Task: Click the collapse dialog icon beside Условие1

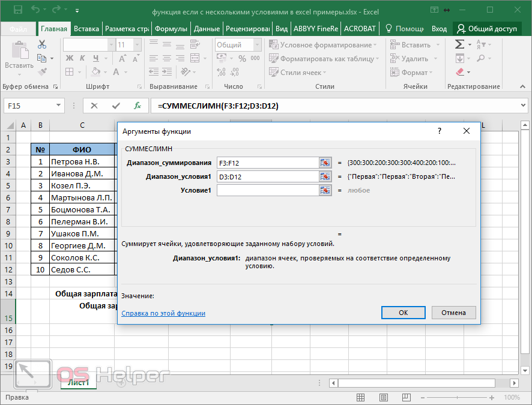Action: point(325,190)
